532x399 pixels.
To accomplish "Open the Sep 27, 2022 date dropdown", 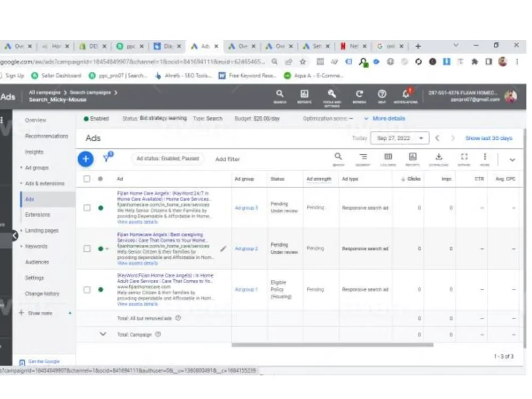I will tap(400, 138).
